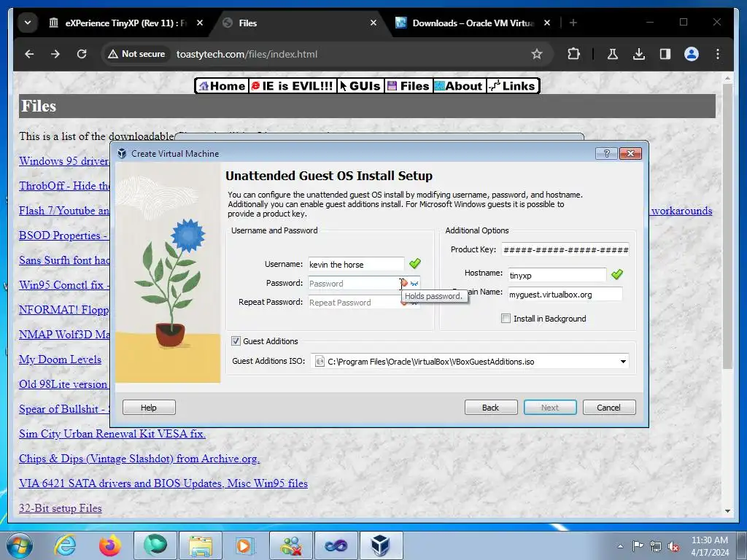Open a new browser tab

(573, 23)
